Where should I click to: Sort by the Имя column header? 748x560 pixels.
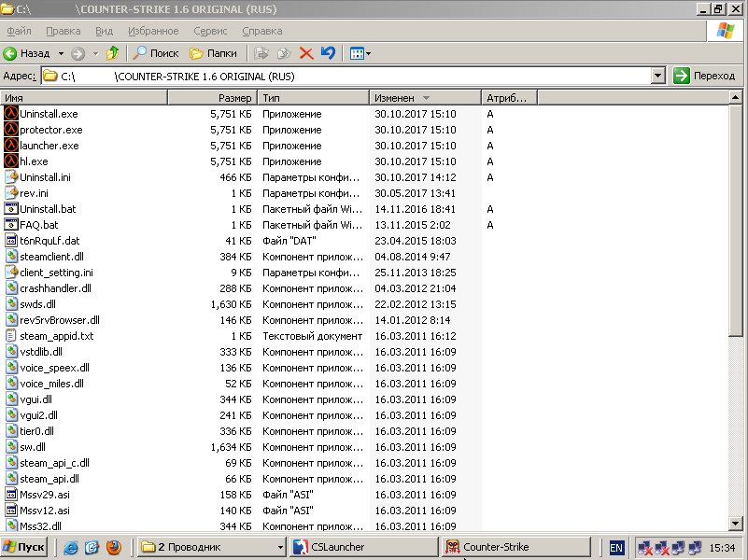coord(84,98)
